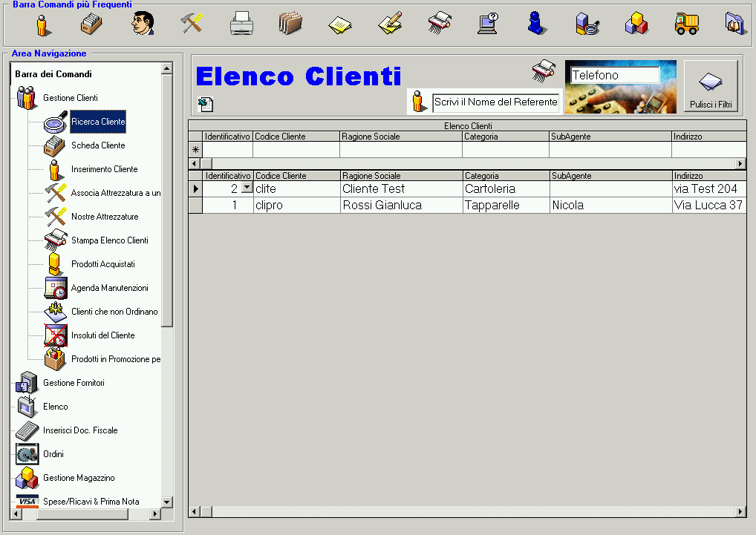Image resolution: width=756 pixels, height=535 pixels.
Task: Click the via Test 204 address cell
Action: click(x=709, y=188)
